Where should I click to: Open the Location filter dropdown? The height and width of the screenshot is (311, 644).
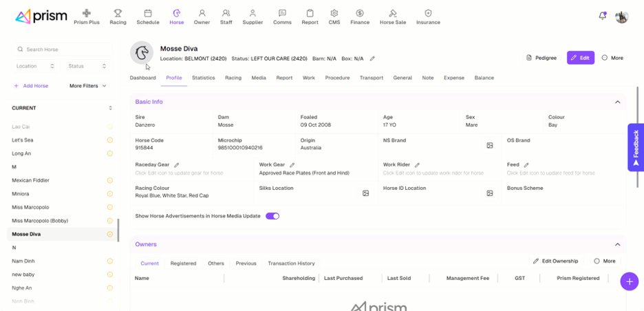tap(34, 66)
